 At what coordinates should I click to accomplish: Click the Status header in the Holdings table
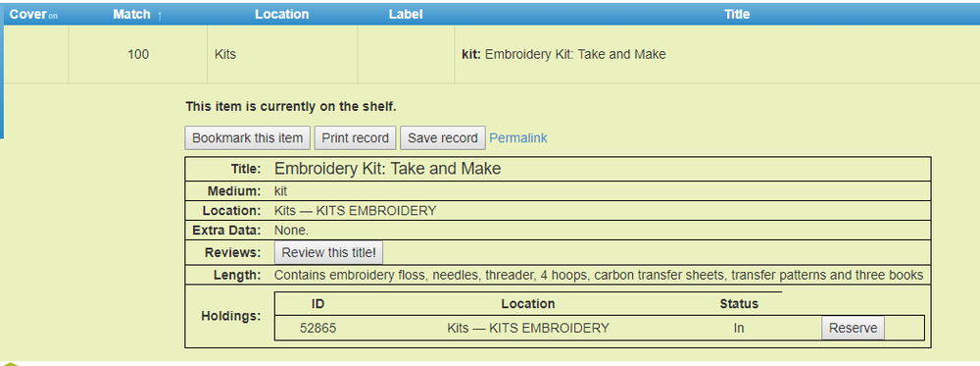[x=739, y=304]
